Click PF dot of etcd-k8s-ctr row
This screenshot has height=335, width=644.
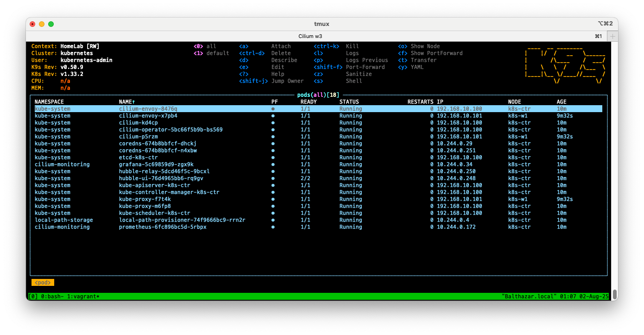point(273,158)
